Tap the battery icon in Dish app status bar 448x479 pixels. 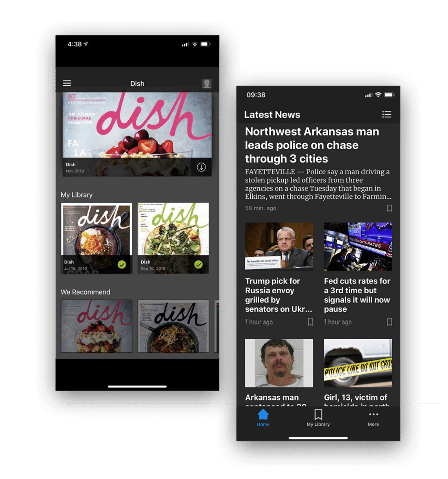206,44
